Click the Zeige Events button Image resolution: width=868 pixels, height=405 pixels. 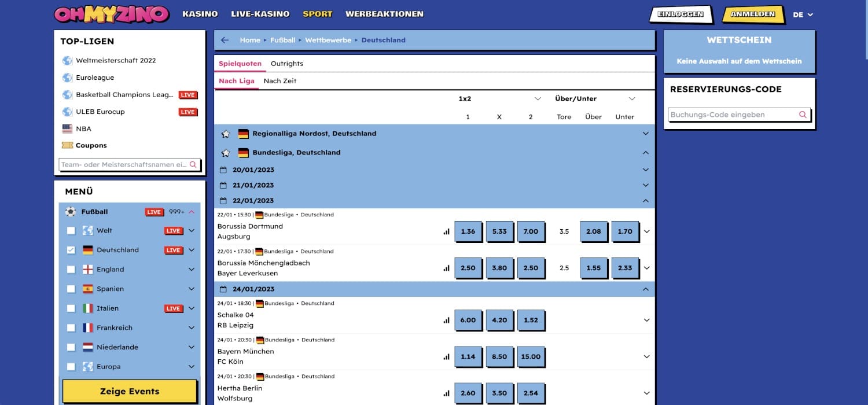130,392
